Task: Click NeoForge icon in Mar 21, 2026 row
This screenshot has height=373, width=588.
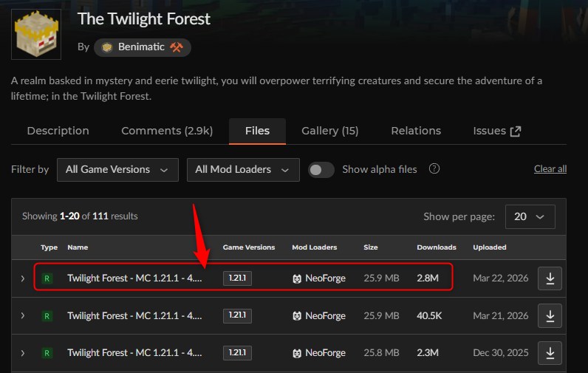Action: point(297,316)
